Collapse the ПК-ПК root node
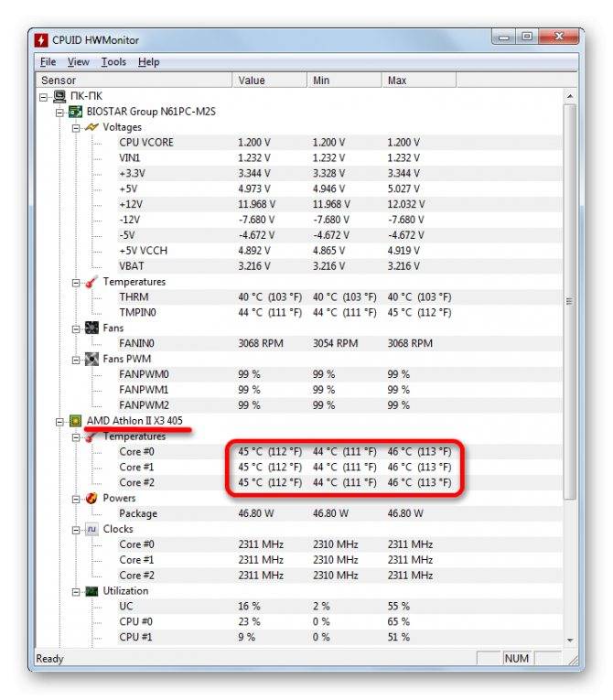 point(43,97)
